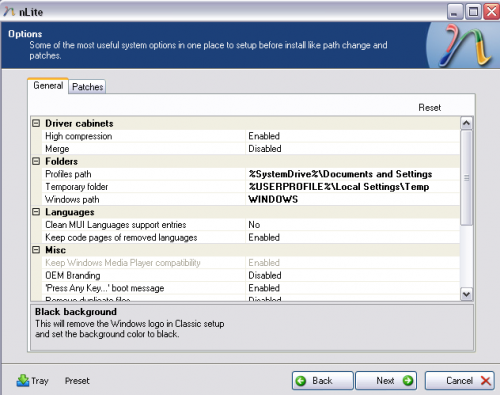Click the scrollbar up arrow
The image size is (500, 395).
(466, 123)
